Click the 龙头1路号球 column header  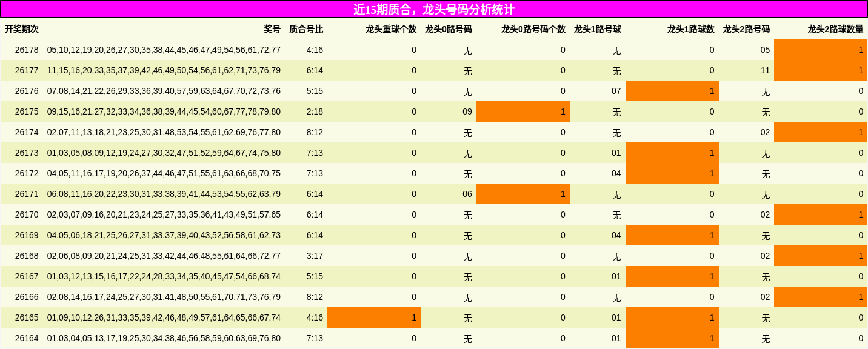coord(598,29)
